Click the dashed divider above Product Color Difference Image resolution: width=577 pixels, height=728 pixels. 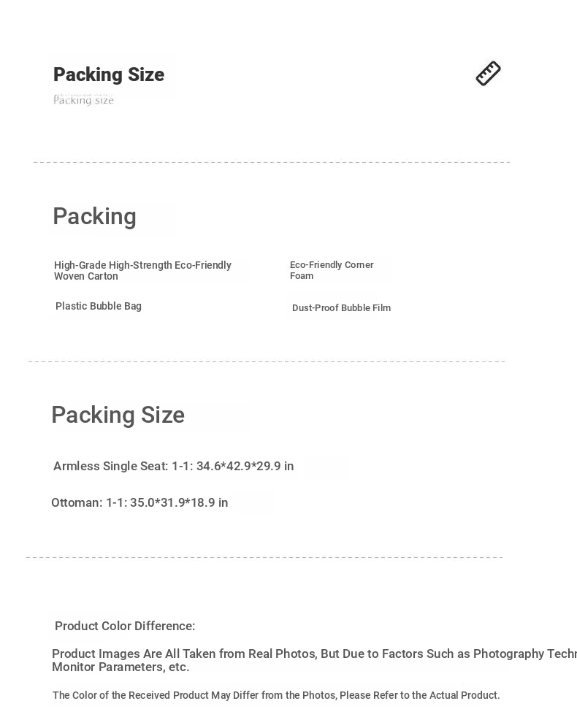coord(265,556)
